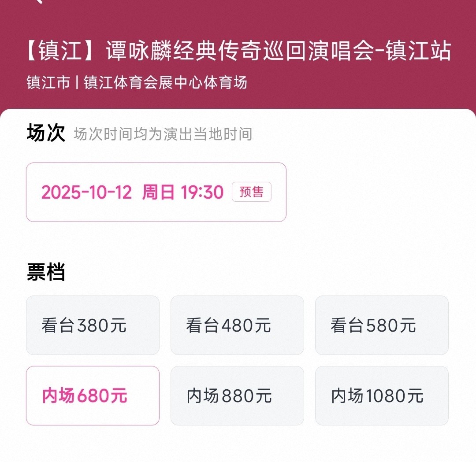Tap the 场次时间均为演出当地时间 note
The image size is (476, 462).
click(163, 134)
